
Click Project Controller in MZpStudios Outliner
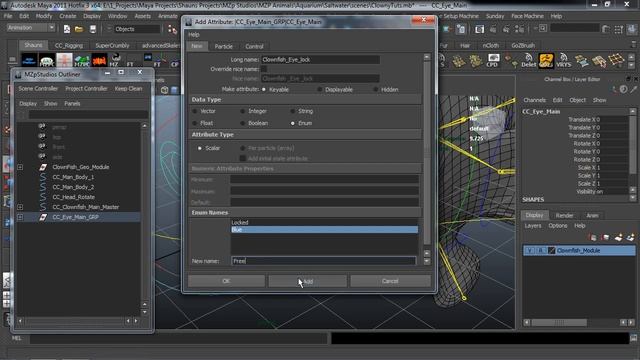pos(86,89)
